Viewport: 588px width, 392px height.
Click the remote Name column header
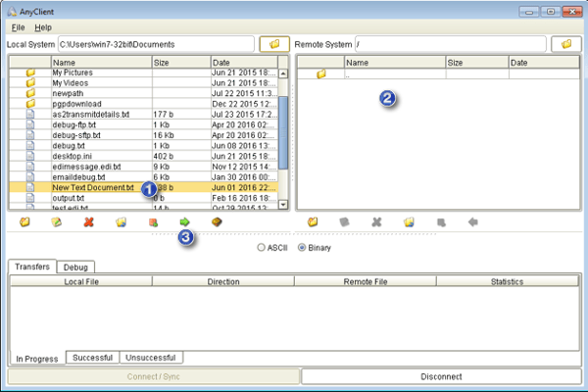point(395,63)
